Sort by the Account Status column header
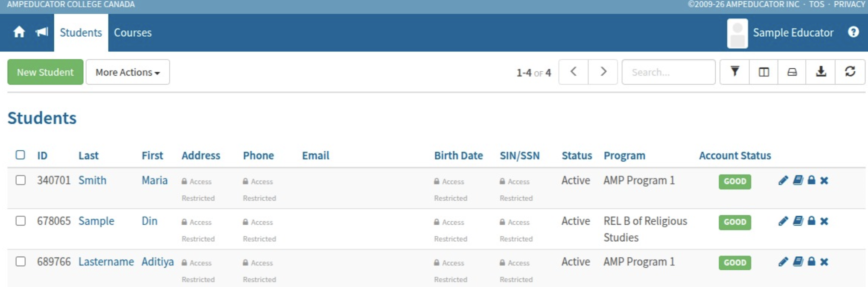The height and width of the screenshot is (287, 868). pyautogui.click(x=735, y=155)
